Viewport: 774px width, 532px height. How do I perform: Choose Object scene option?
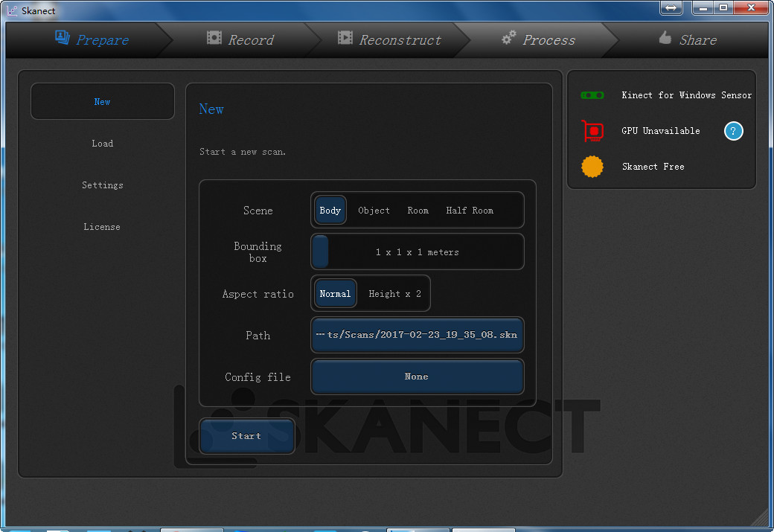(x=374, y=211)
